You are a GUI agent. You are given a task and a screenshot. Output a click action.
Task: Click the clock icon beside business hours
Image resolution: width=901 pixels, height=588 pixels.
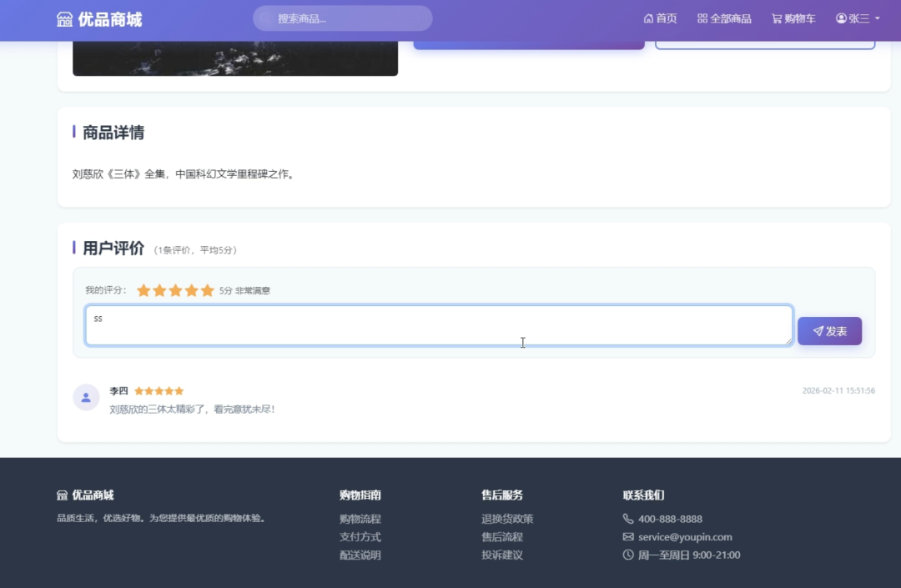(628, 555)
